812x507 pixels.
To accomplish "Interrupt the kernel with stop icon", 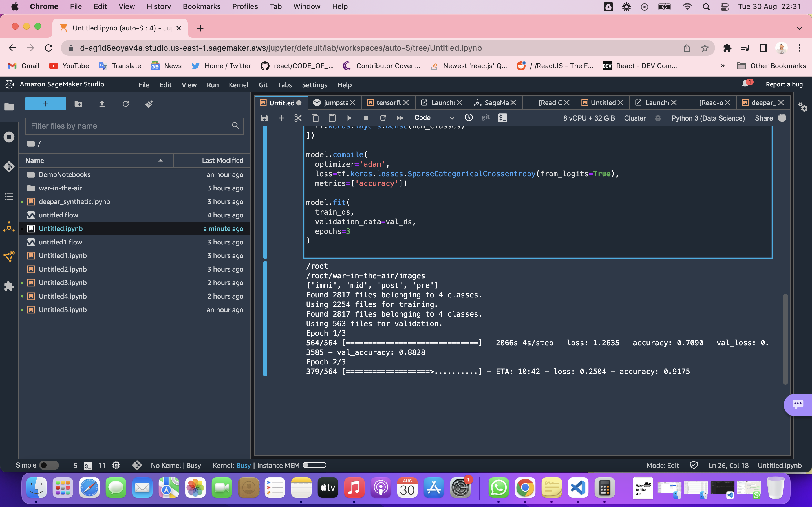I will click(366, 118).
